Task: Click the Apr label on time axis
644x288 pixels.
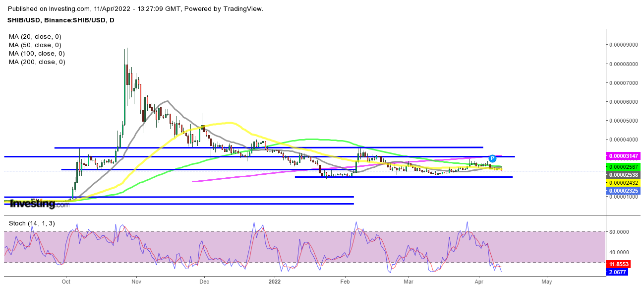Action: tap(479, 281)
